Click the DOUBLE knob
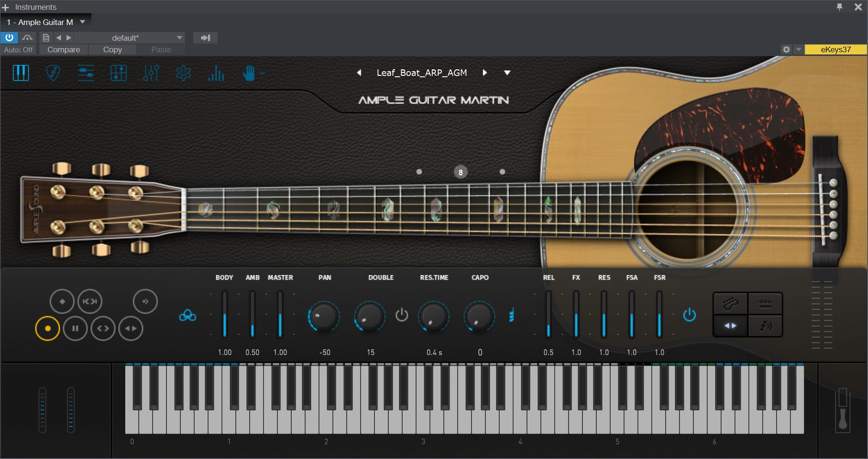Screen dimensions: 868x459 (x=370, y=316)
